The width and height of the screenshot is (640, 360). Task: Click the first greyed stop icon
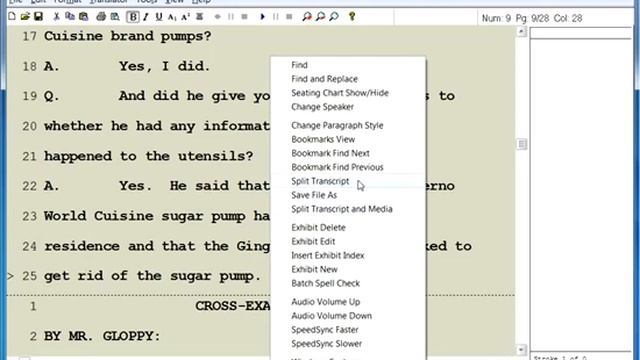click(244, 17)
